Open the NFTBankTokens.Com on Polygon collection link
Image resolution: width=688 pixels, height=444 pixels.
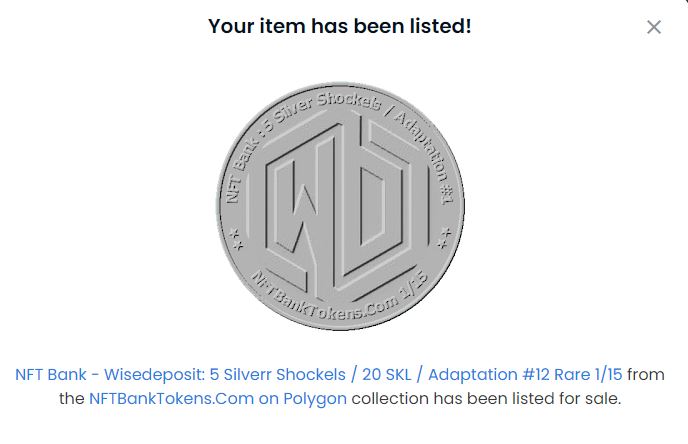[218, 398]
